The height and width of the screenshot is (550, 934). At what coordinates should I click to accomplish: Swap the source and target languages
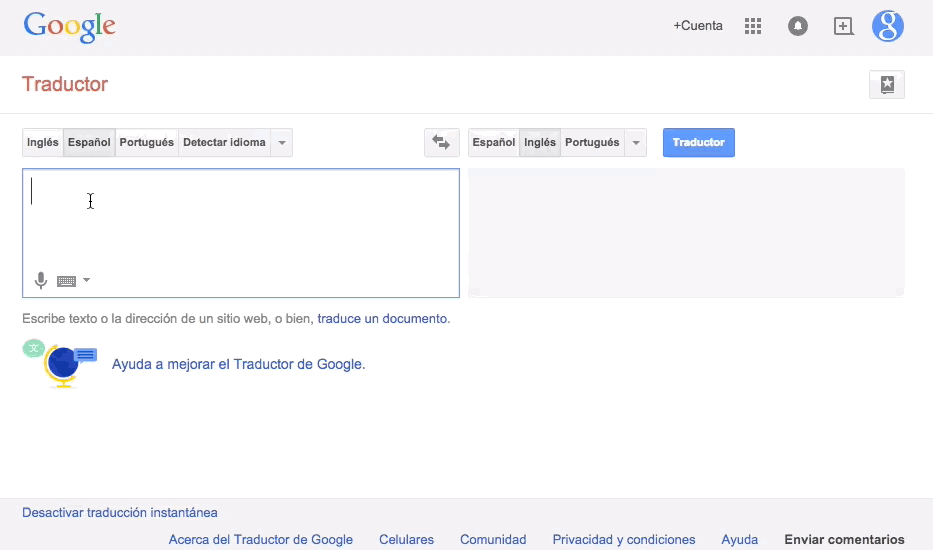pyautogui.click(x=441, y=142)
